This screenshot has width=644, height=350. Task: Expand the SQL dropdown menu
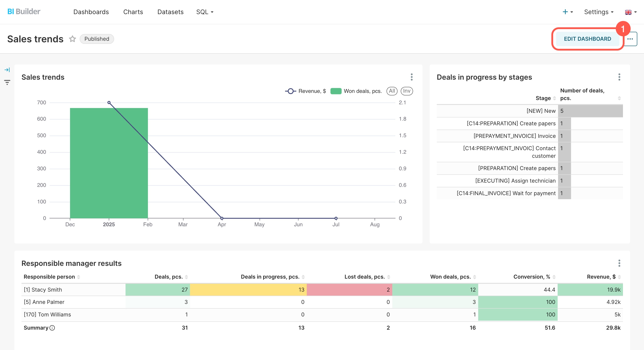pyautogui.click(x=205, y=12)
